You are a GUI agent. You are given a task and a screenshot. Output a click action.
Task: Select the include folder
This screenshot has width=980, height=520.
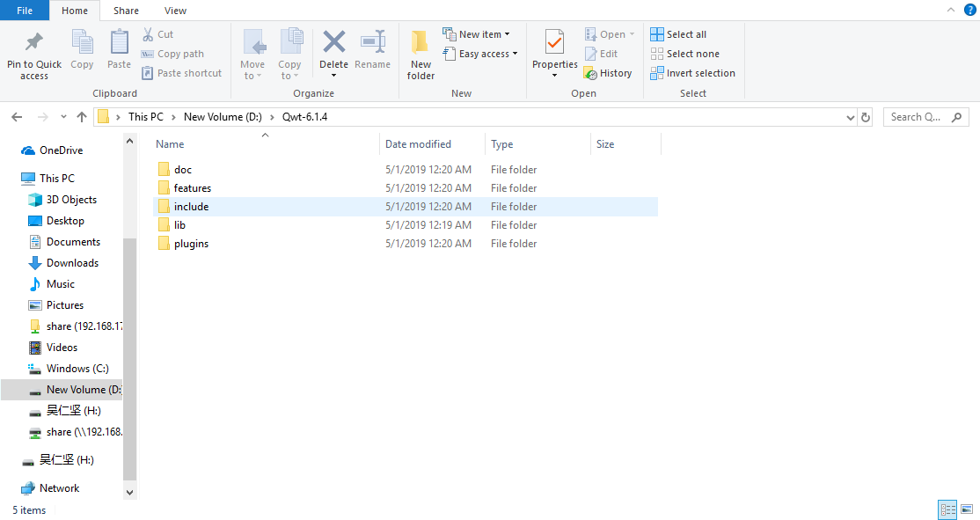[x=191, y=207]
